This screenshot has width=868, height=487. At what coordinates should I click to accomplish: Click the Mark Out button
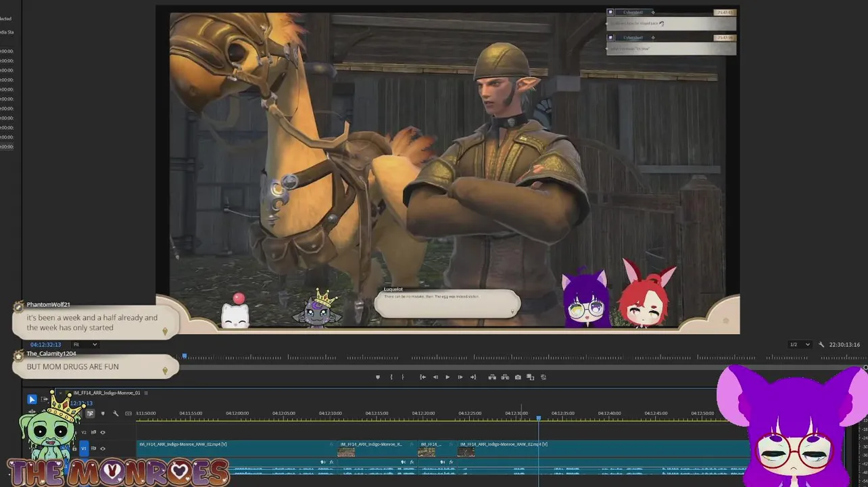[403, 377]
